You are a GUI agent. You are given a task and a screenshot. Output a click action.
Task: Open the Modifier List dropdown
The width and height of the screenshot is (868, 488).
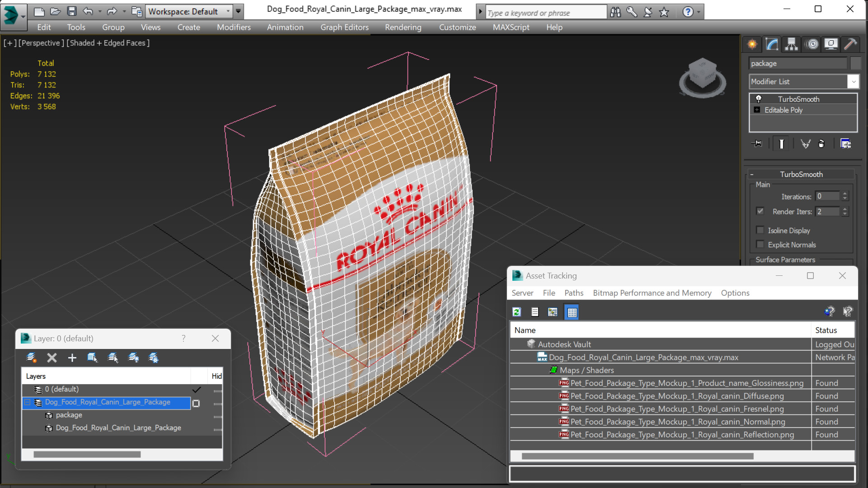pos(853,82)
